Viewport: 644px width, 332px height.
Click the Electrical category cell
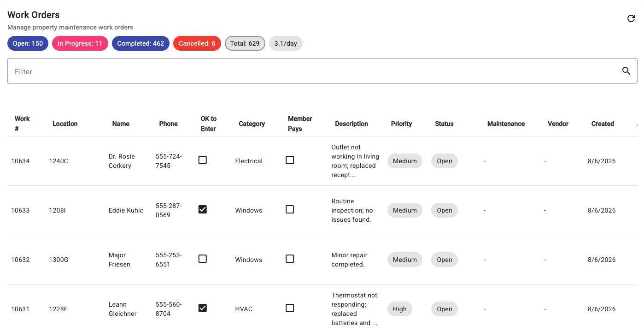(249, 161)
